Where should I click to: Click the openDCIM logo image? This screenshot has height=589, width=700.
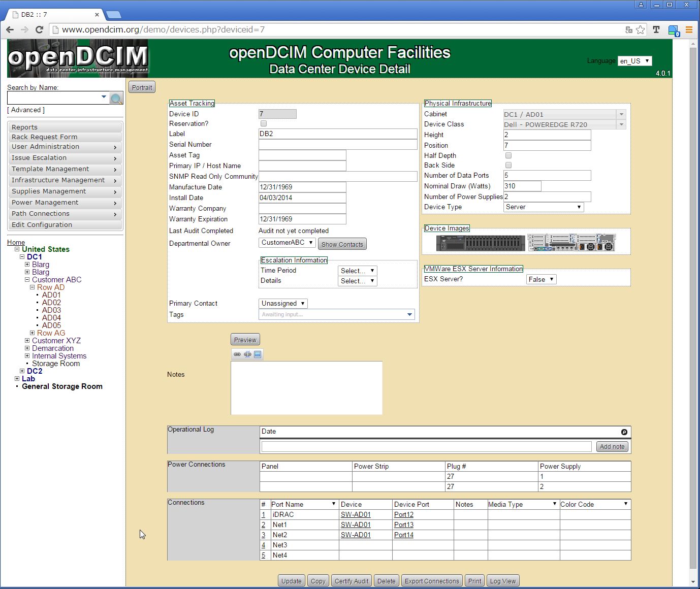[x=77, y=58]
